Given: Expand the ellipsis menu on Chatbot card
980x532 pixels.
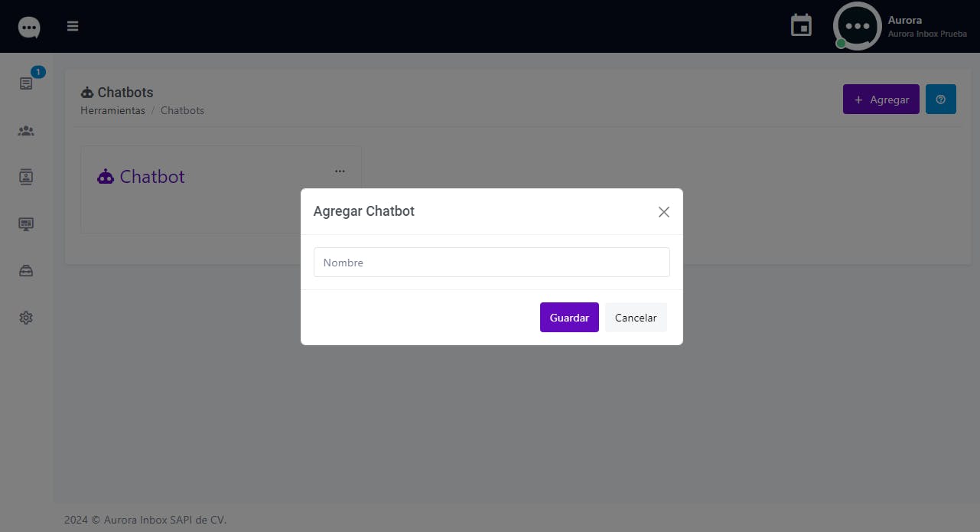Looking at the screenshot, I should [340, 171].
